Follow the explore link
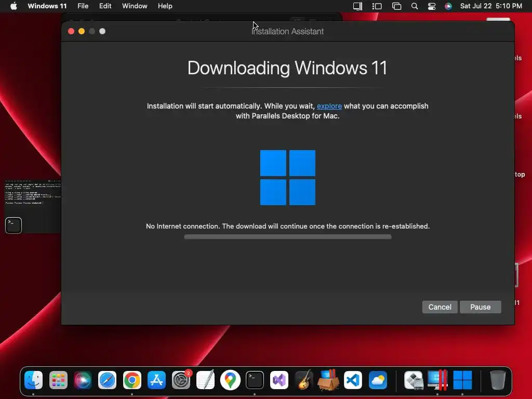 [329, 106]
